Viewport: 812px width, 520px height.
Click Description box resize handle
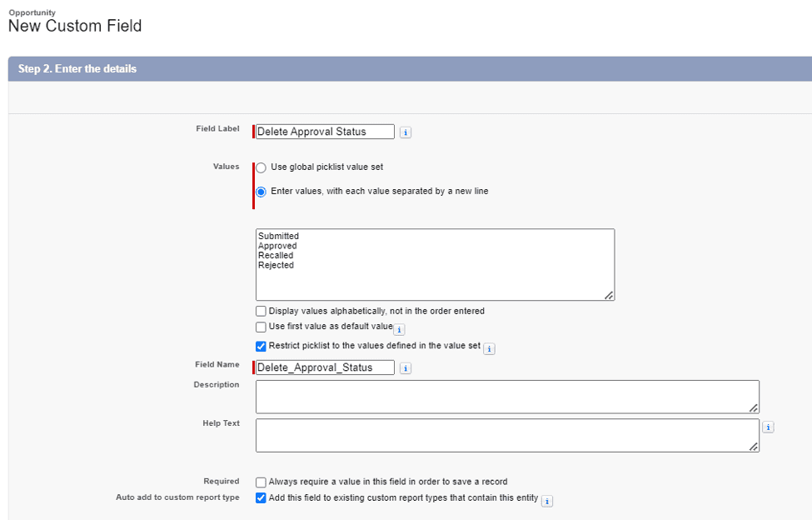pos(754,408)
